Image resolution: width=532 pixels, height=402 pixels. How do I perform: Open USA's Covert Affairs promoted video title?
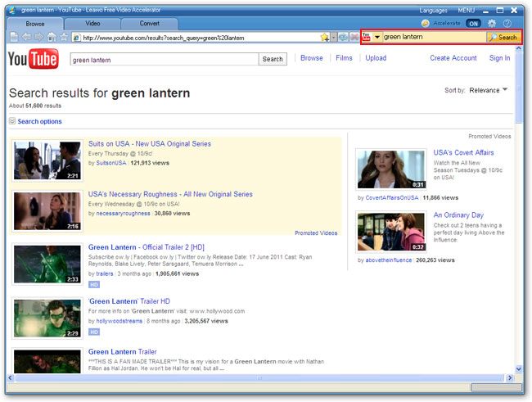pos(463,152)
